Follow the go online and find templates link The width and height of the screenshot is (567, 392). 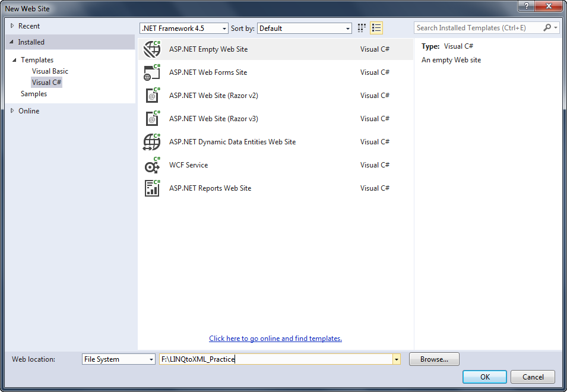(x=275, y=339)
